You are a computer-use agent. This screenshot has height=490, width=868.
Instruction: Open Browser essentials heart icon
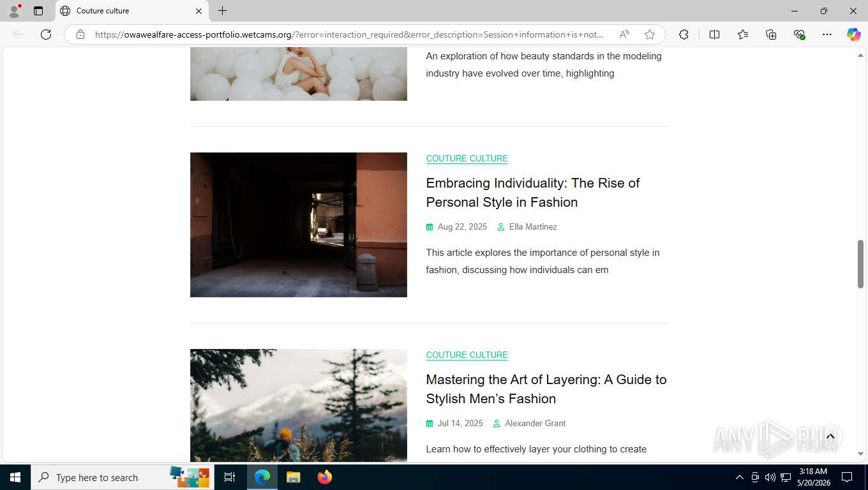[x=799, y=34]
